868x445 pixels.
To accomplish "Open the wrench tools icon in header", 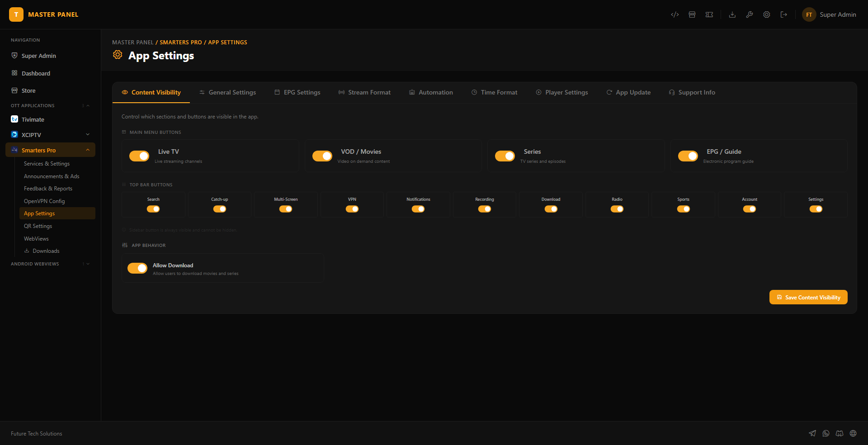I will (x=750, y=14).
